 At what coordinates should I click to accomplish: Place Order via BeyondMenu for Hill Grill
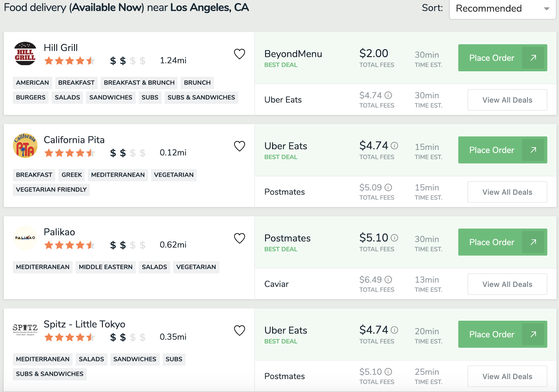point(502,58)
